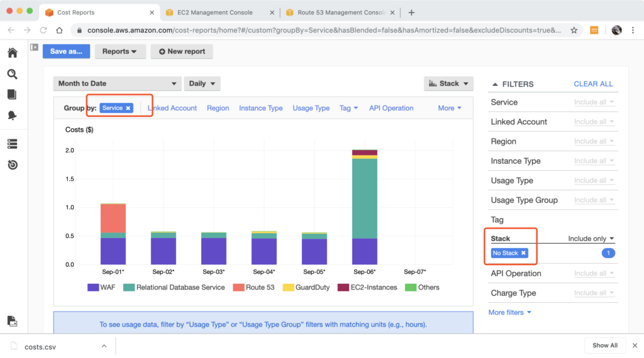Image resolution: width=644 pixels, height=358 pixels.
Task: Close the EC2 Management Console tab
Action: tap(272, 13)
